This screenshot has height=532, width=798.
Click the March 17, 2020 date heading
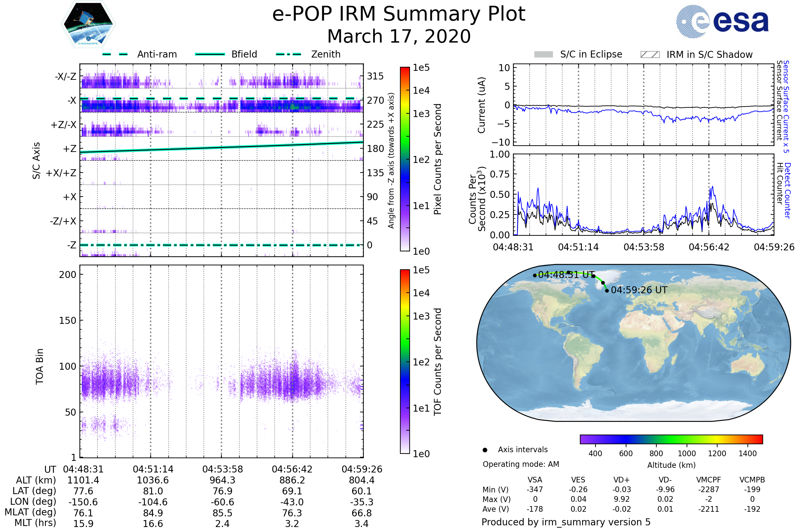(x=399, y=36)
